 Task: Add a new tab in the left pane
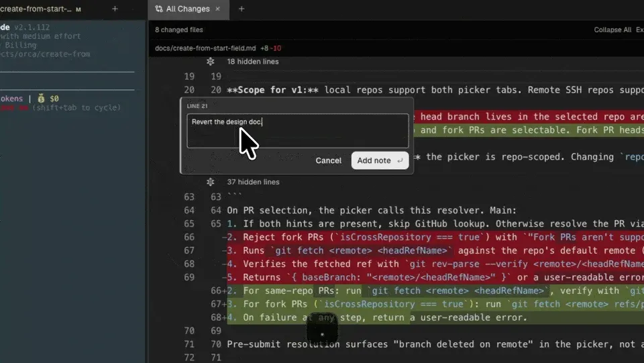click(115, 9)
